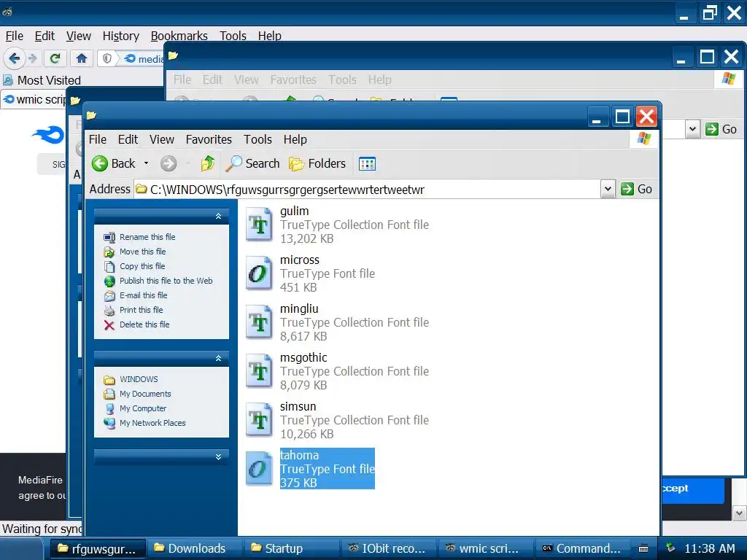Click the tracking shield icon in URL bar
747x560 pixels.
point(107,58)
